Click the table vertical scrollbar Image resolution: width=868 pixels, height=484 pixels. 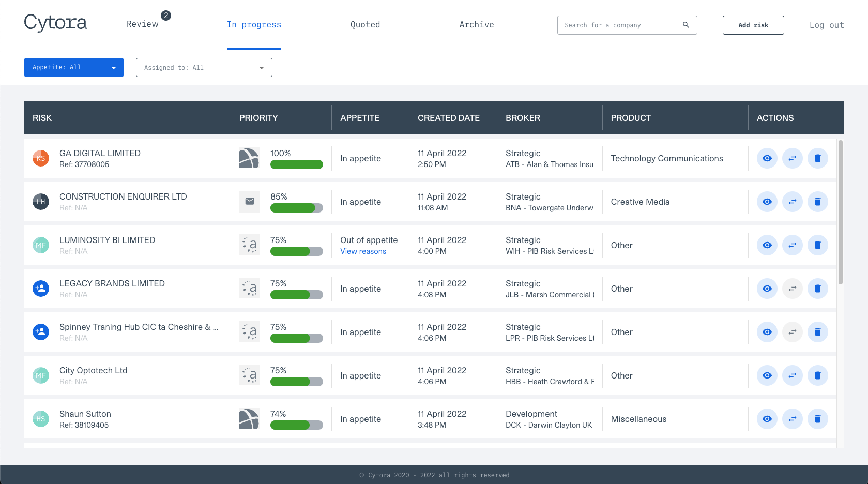click(x=841, y=212)
